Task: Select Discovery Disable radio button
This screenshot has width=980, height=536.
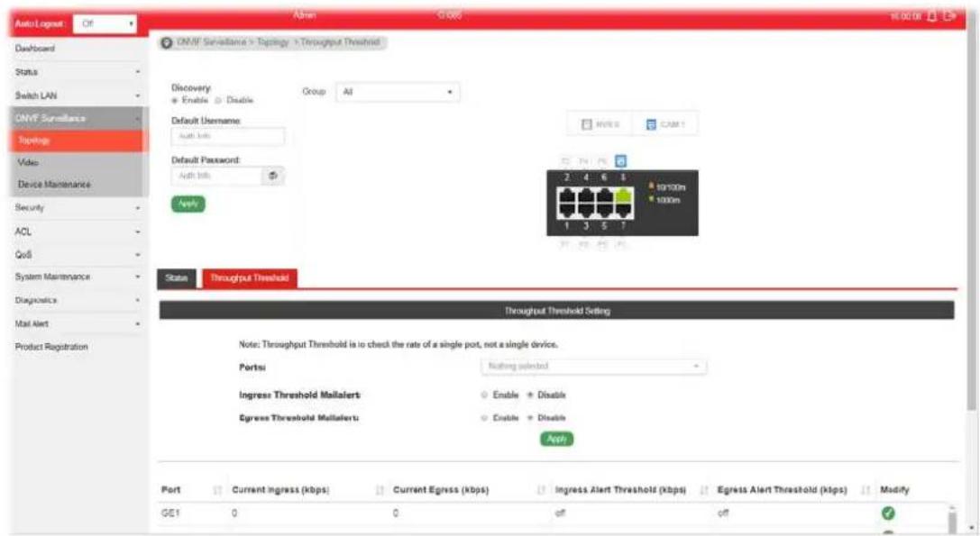Action: 219,101
